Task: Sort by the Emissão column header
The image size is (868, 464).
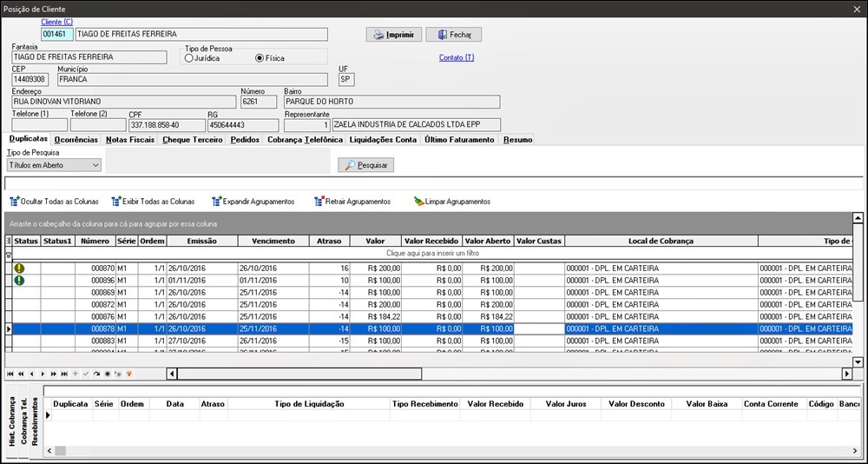Action: pyautogui.click(x=202, y=242)
